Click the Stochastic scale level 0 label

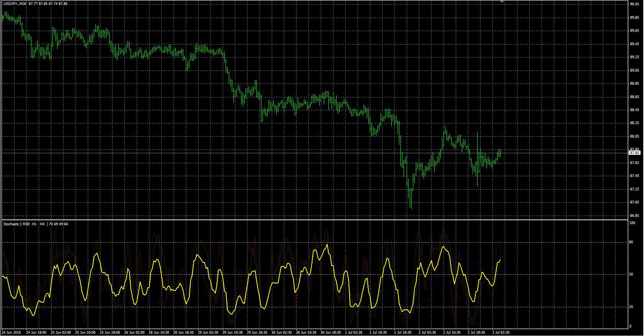[631, 326]
